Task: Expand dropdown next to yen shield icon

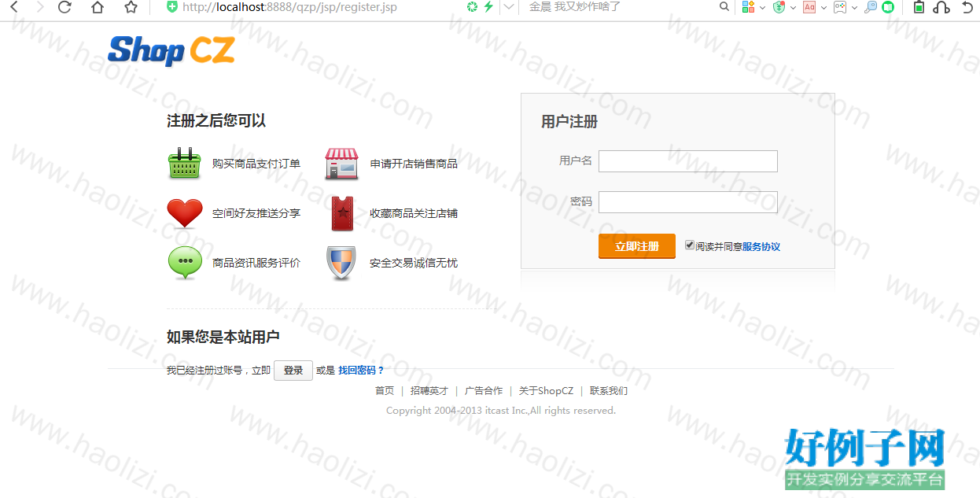Action: tap(793, 8)
